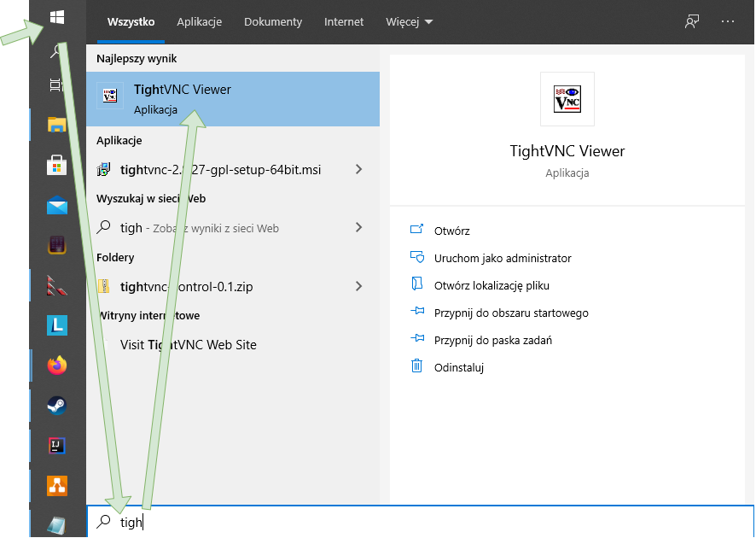The width and height of the screenshot is (756, 538).
Task: Open File Explorer from the taskbar
Action: pos(57,125)
